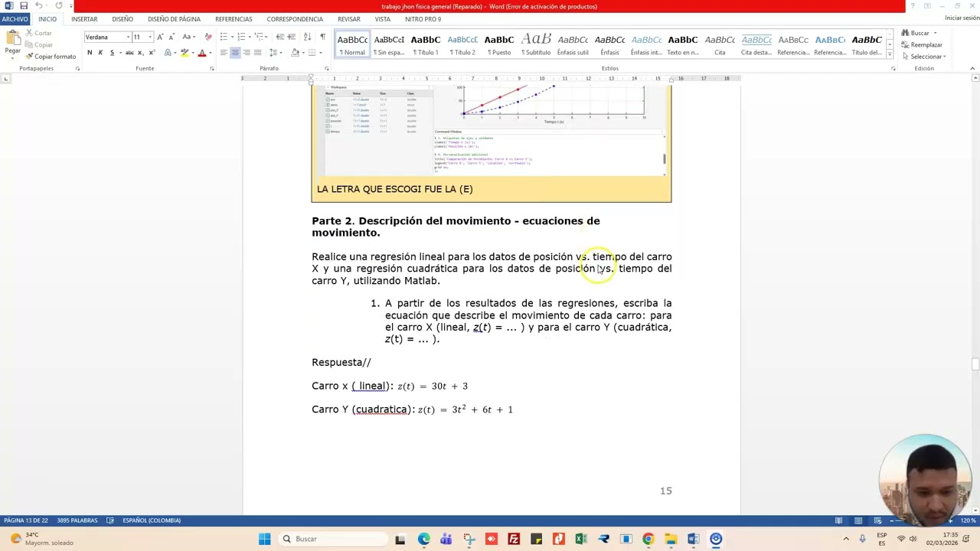Switch to the REFERENCIAS tab
980x551 pixels.
click(x=234, y=19)
